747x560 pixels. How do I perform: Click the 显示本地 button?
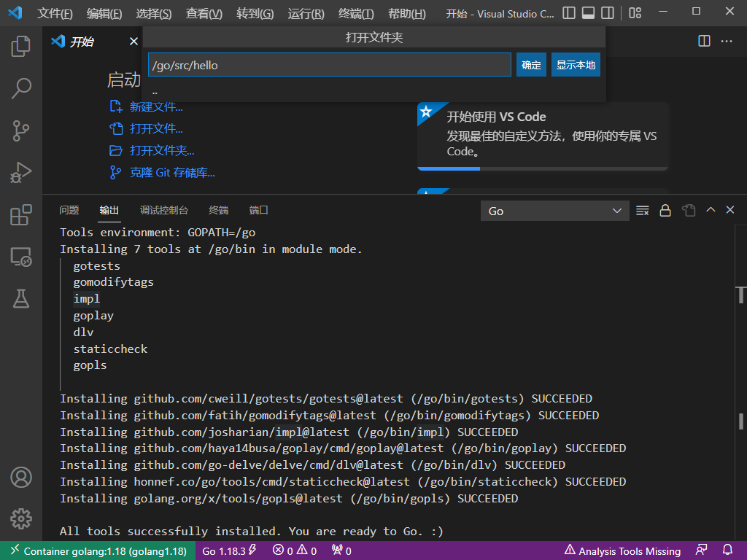point(576,65)
